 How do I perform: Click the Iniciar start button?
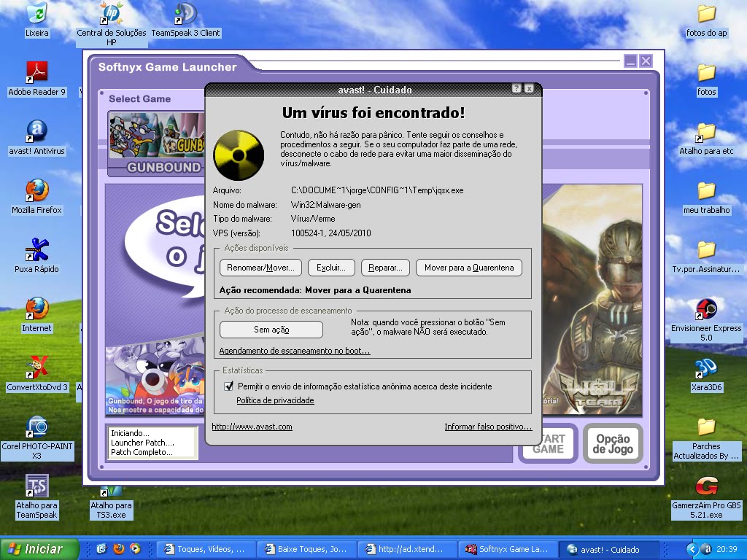coord(39,549)
